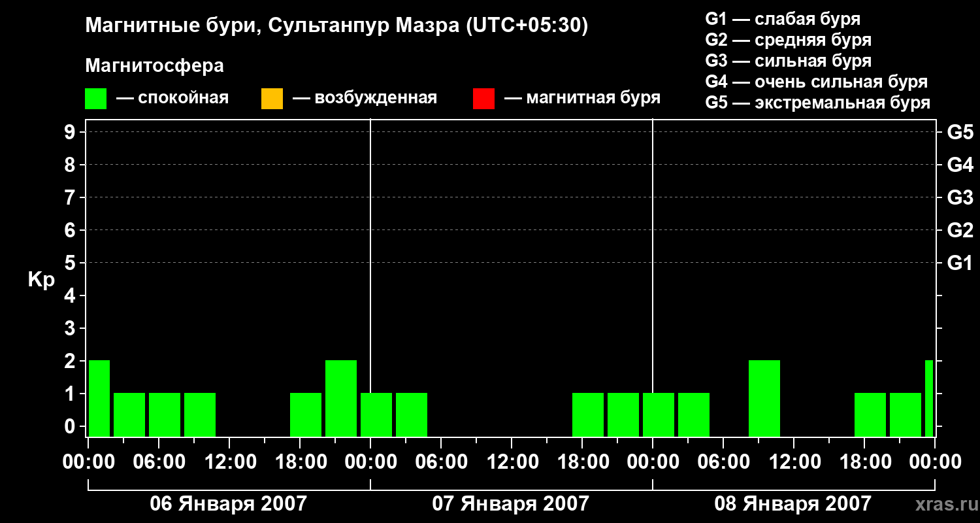Click the "— возбужденная" legend text
This screenshot has width=980, height=523.
pyautogui.click(x=365, y=99)
